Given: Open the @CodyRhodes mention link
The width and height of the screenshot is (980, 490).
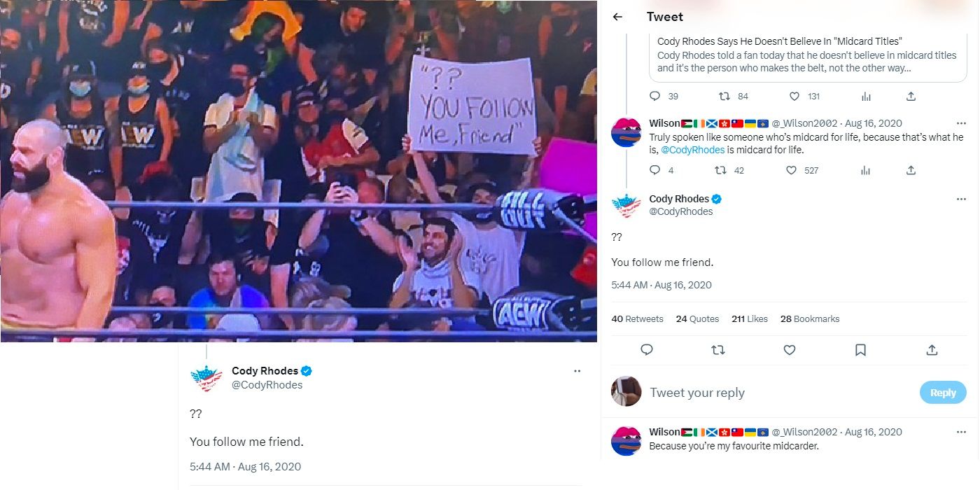Looking at the screenshot, I should 693,150.
